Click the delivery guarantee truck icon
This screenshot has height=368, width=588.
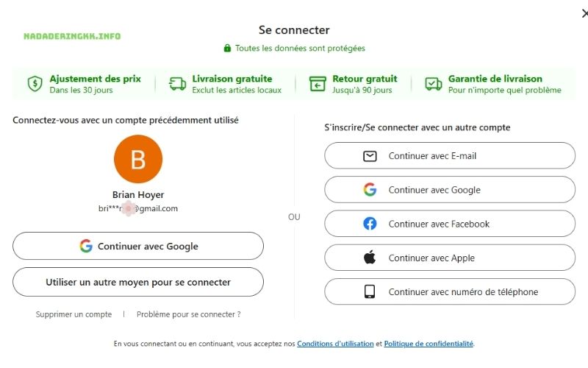pos(434,84)
